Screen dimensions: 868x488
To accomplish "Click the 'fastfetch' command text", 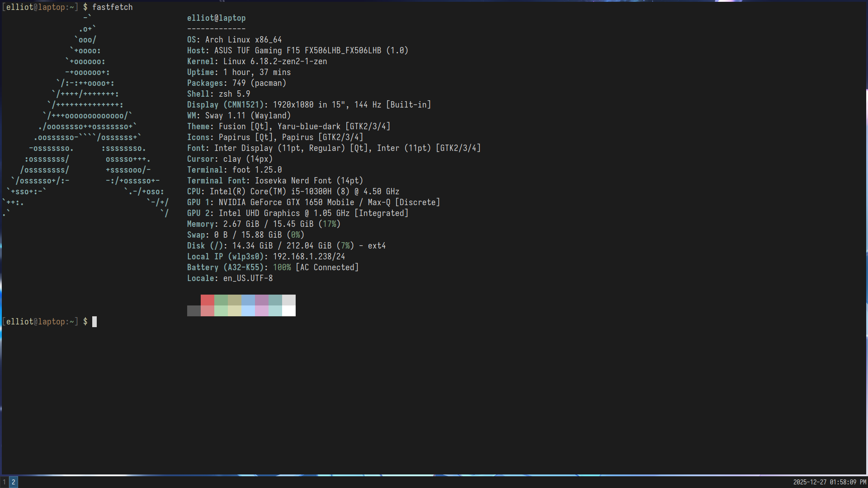I will (x=113, y=7).
